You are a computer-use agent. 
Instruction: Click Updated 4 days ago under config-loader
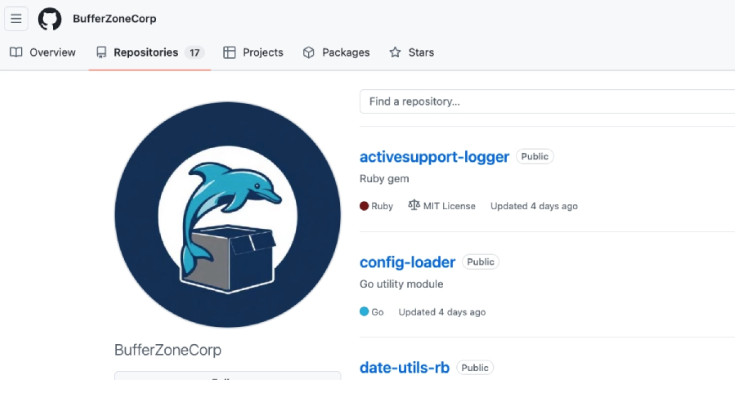click(x=442, y=312)
